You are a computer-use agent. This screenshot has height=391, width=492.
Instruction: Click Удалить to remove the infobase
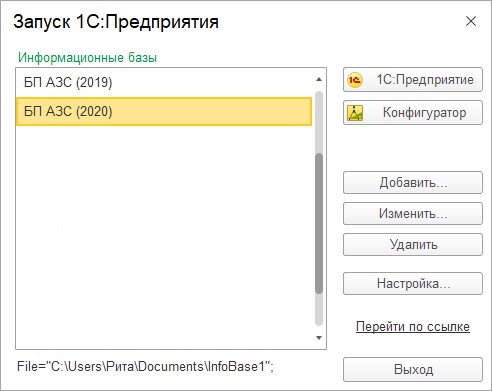tap(413, 245)
